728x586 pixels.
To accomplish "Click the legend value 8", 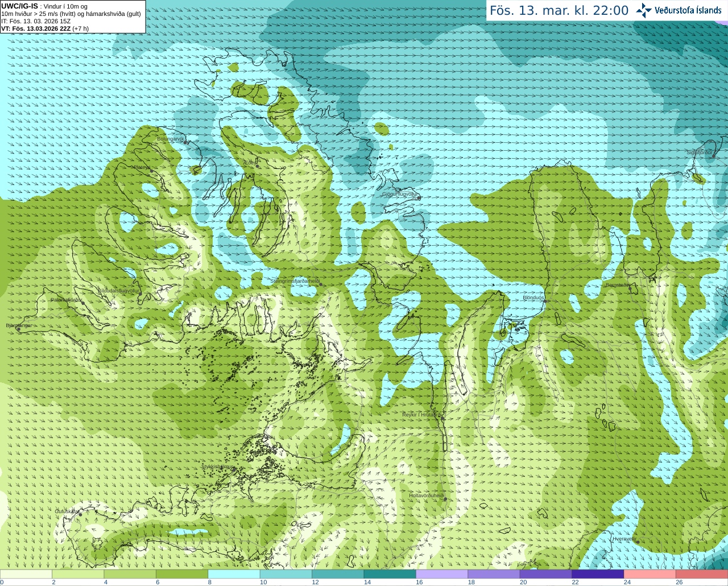I will pos(210,582).
